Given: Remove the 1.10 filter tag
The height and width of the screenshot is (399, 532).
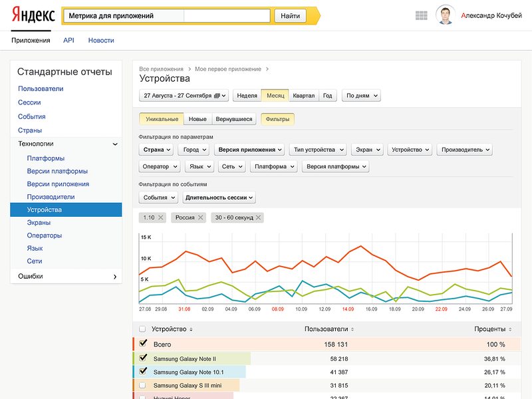Looking at the screenshot, I should (x=161, y=217).
